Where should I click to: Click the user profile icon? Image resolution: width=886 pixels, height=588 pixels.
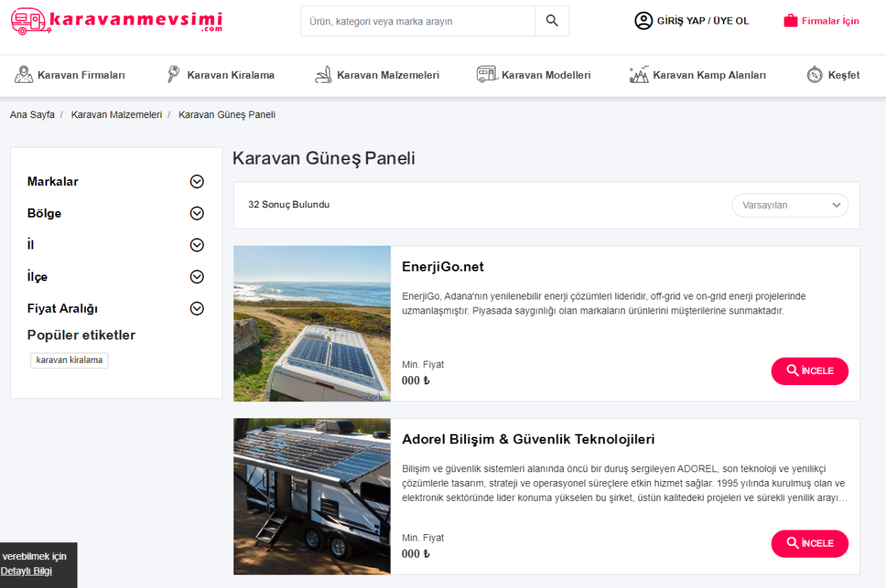(643, 21)
